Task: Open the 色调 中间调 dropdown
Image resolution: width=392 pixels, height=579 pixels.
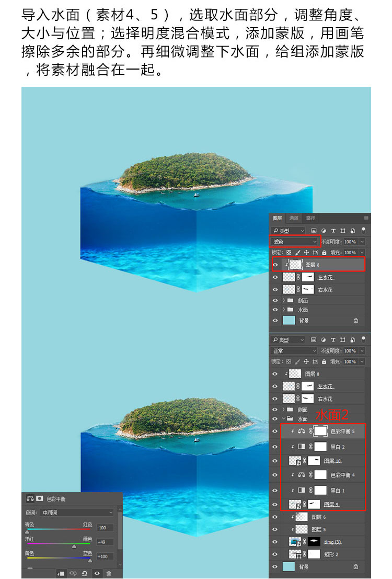Action: (x=77, y=512)
